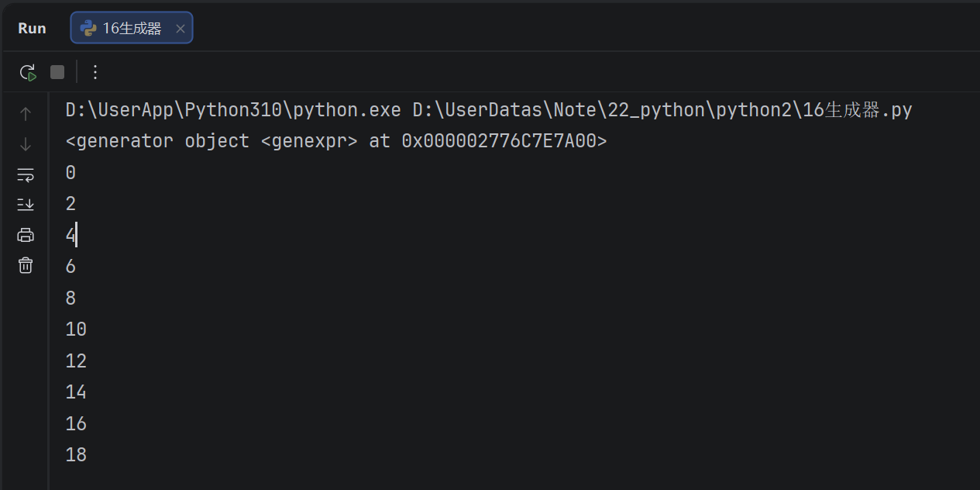
Task: Open the three-dot more options menu
Action: click(95, 72)
